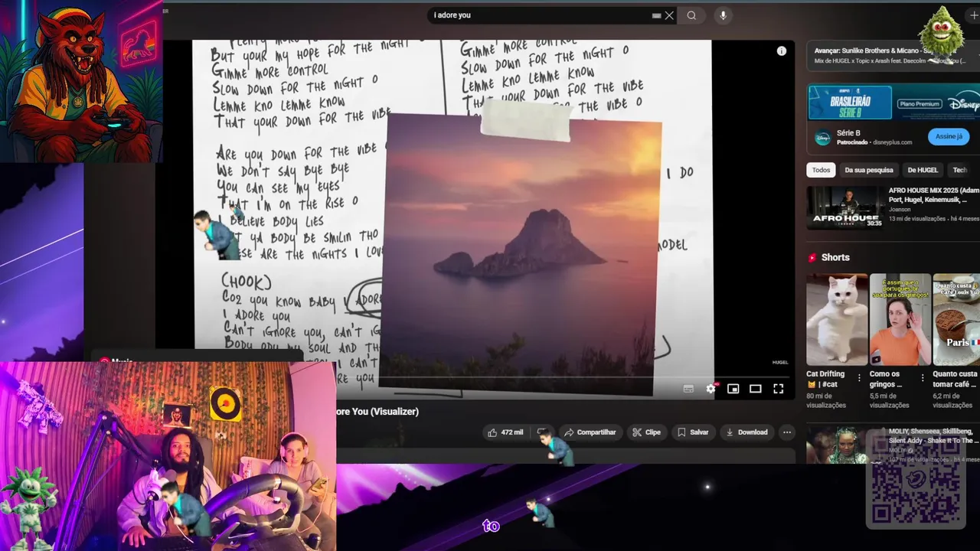The width and height of the screenshot is (980, 551).
Task: Open the player settings gear
Action: (x=710, y=389)
